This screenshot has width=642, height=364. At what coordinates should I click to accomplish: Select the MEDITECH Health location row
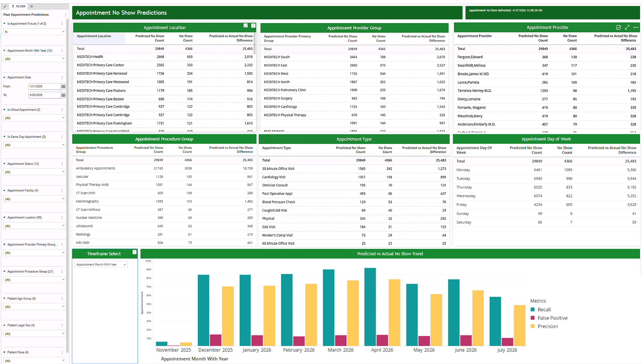pos(164,57)
